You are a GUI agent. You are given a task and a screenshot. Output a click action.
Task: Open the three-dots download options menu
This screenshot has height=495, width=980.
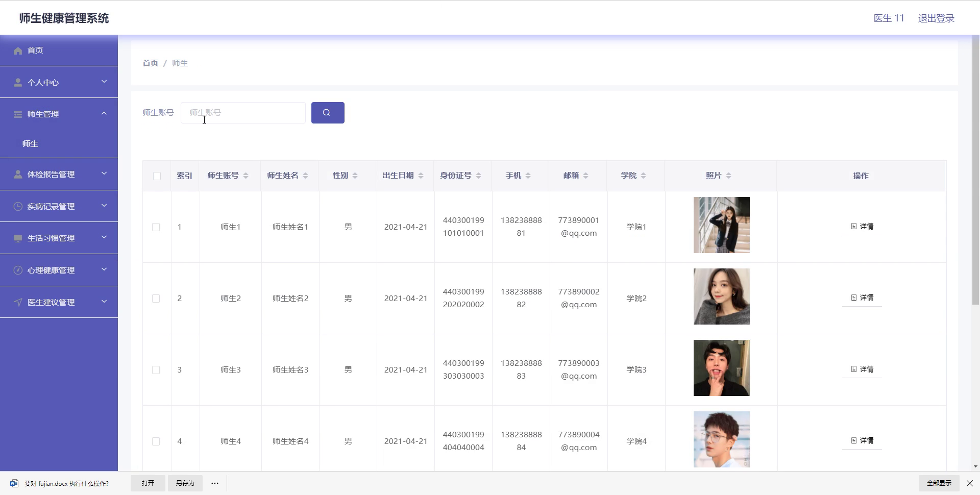215,483
